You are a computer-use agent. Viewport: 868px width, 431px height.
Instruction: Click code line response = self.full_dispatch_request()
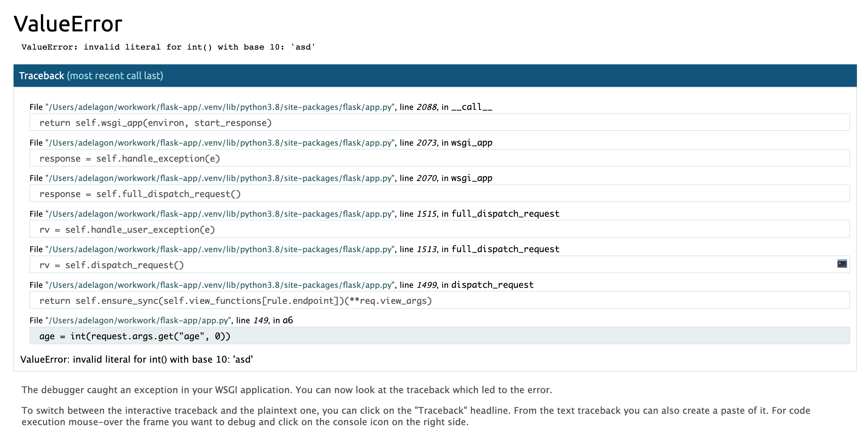tap(440, 194)
